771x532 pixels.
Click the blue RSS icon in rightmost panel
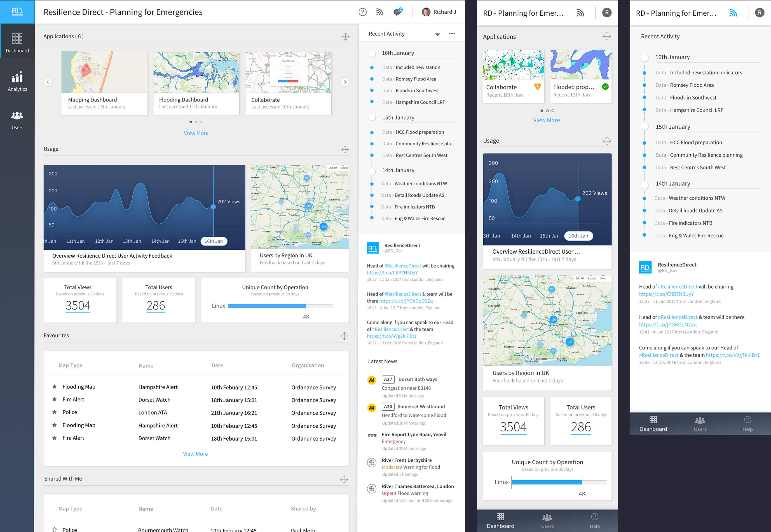pyautogui.click(x=733, y=13)
